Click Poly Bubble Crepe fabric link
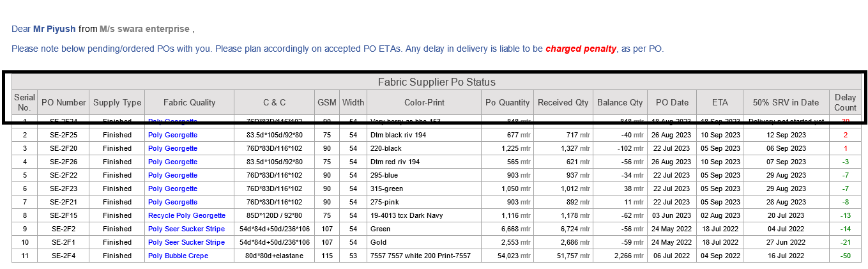The height and width of the screenshot is (269, 868). tap(178, 256)
